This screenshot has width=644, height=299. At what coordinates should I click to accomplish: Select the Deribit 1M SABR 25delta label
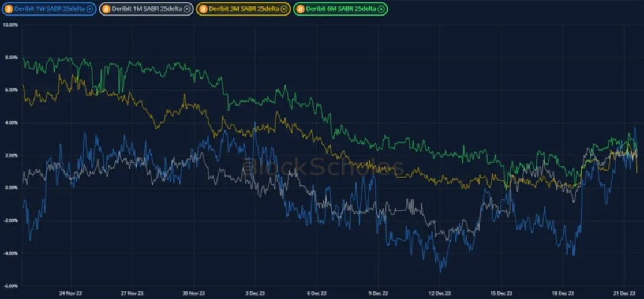[147, 9]
